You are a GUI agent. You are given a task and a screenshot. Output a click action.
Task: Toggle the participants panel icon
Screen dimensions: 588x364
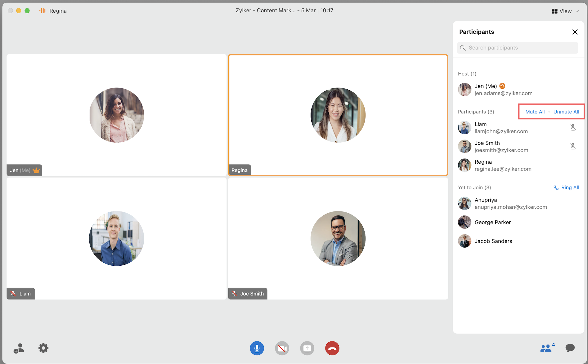[x=546, y=348]
